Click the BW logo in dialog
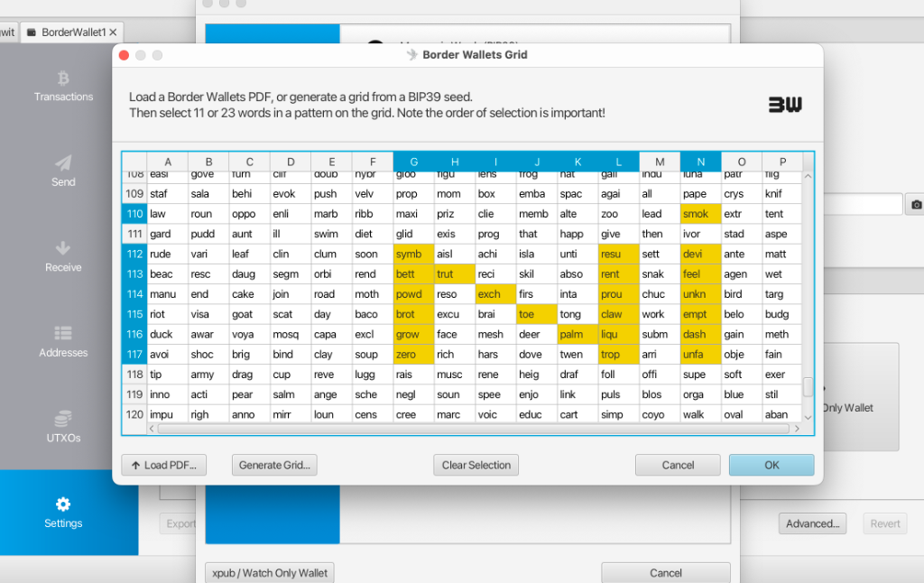The height and width of the screenshot is (583, 924). point(785,105)
